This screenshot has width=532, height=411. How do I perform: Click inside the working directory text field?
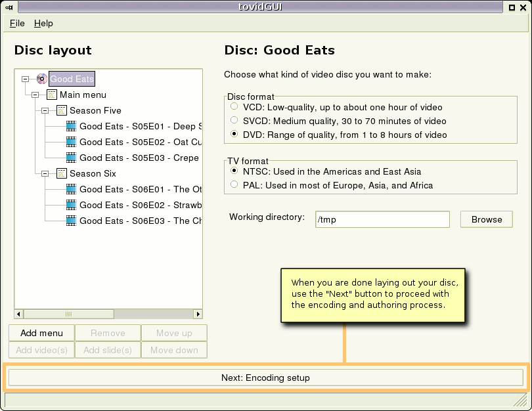click(382, 219)
